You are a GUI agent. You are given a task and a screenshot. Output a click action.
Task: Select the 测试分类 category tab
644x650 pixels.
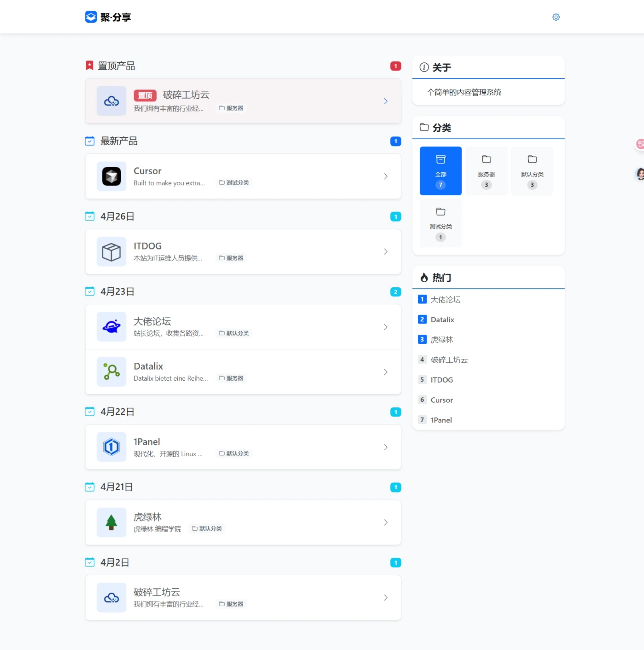point(440,223)
